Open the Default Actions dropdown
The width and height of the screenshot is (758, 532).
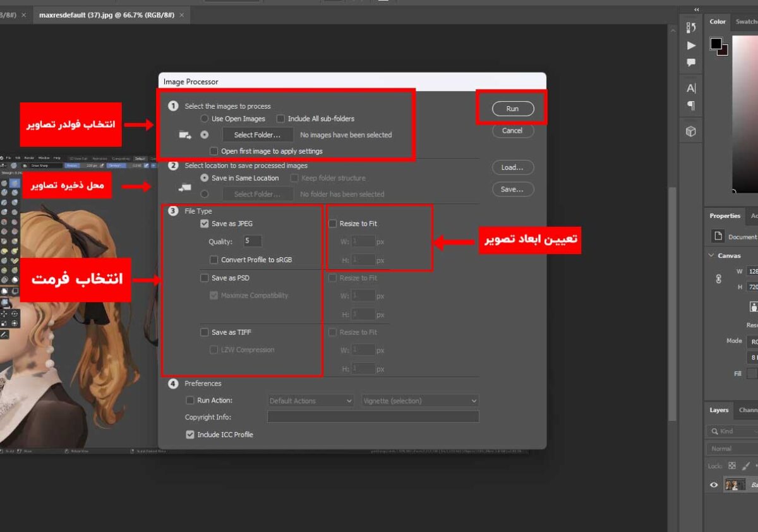click(311, 401)
